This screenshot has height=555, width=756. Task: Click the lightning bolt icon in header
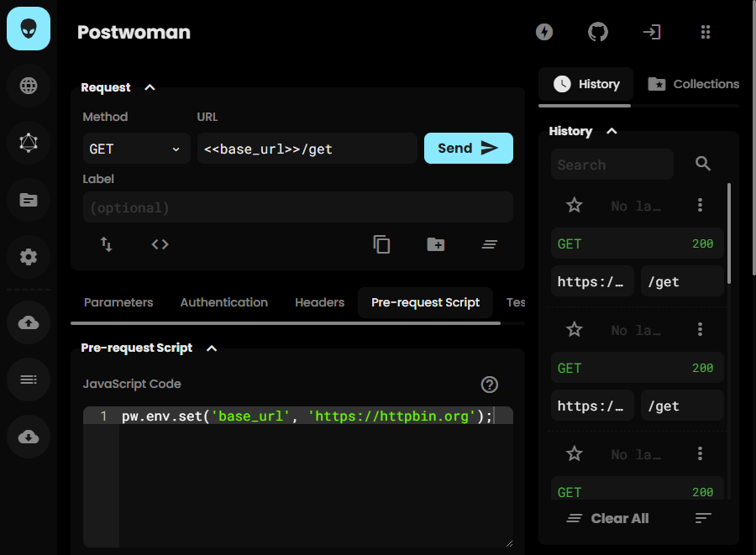pos(544,32)
